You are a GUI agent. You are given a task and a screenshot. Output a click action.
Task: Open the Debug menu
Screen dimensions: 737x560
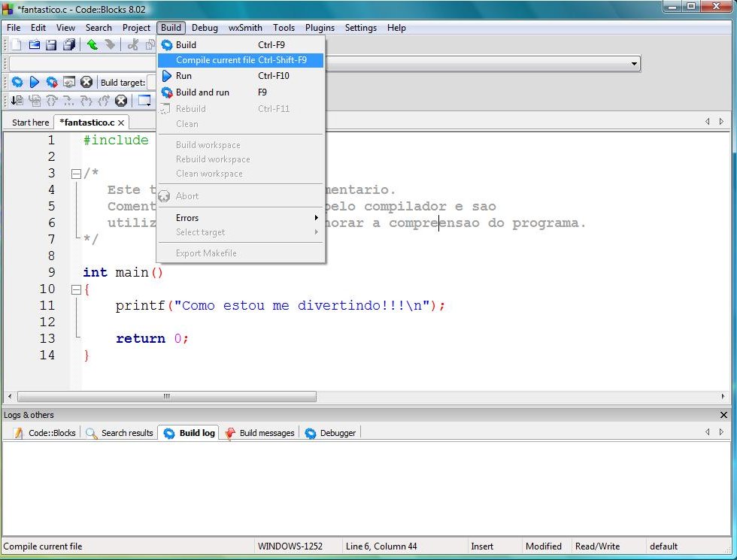click(205, 28)
